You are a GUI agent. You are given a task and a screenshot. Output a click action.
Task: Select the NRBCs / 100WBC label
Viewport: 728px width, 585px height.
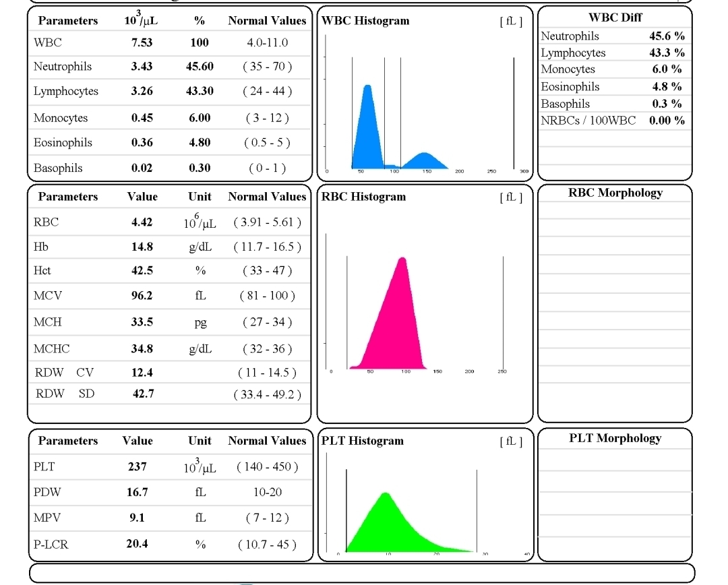pyautogui.click(x=588, y=121)
